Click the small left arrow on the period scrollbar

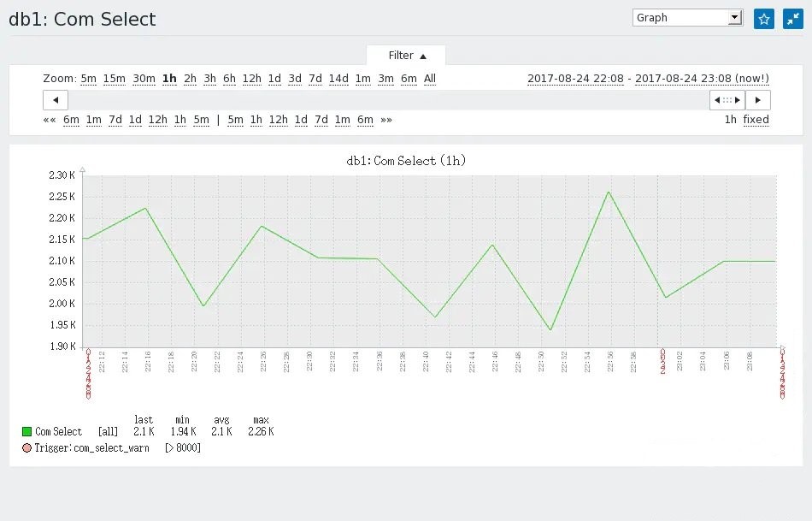[716, 99]
